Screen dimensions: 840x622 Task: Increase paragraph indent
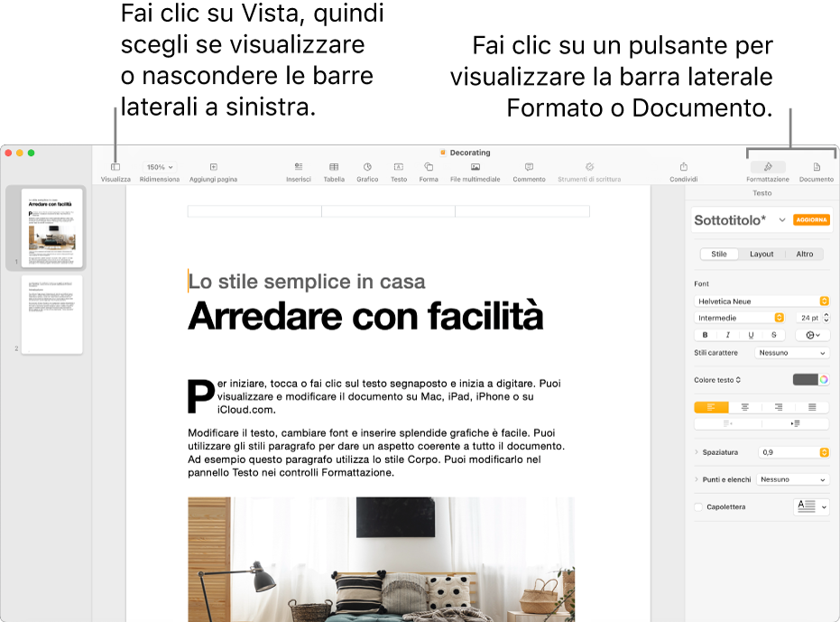point(796,423)
